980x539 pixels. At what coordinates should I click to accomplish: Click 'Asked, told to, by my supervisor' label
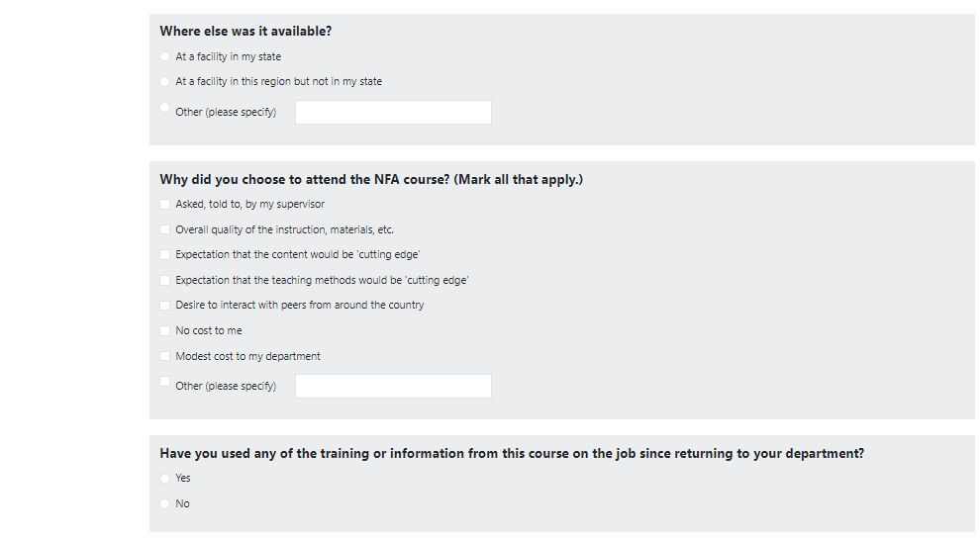[x=249, y=204]
